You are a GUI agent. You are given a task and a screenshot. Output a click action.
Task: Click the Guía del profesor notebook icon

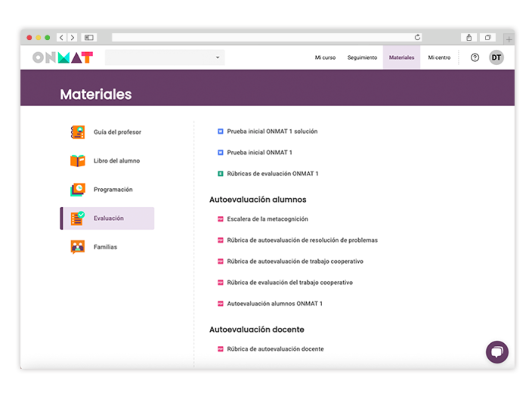78,132
